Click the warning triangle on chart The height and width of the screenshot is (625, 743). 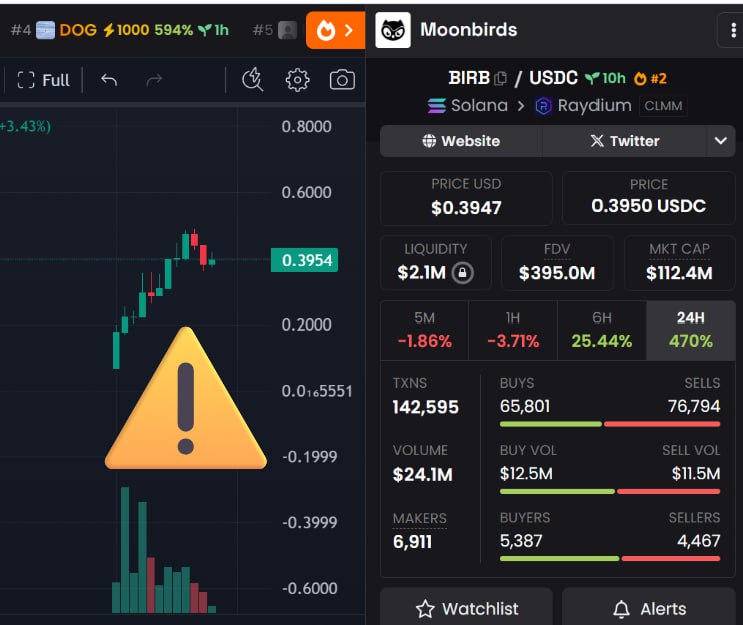pos(186,399)
